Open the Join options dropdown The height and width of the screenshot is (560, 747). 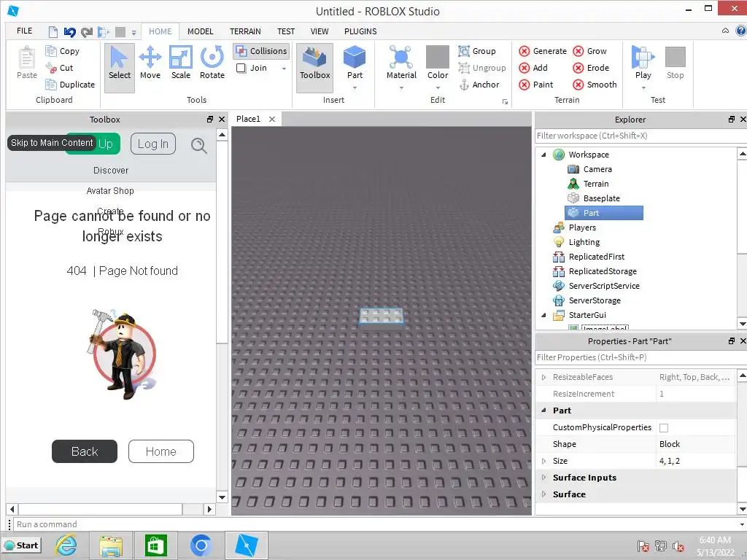pos(284,69)
